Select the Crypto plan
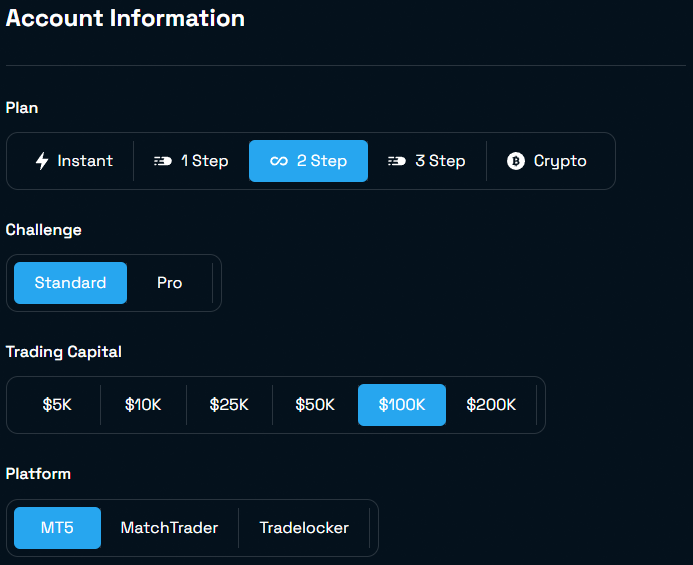Viewport: 693px width, 565px height. point(547,161)
